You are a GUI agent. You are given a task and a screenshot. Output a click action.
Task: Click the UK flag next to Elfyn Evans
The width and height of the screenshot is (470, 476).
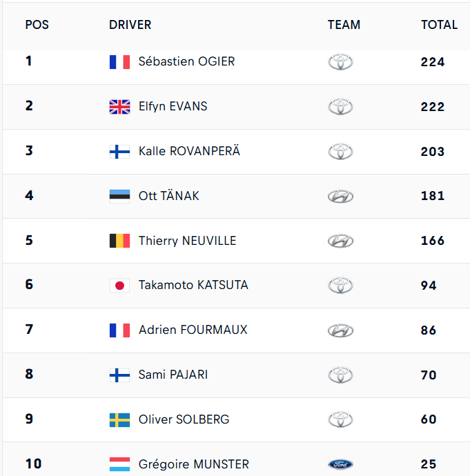coord(119,107)
